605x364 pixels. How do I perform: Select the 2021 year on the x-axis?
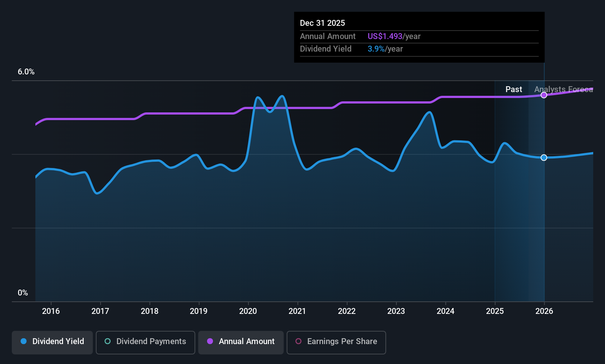pyautogui.click(x=297, y=311)
